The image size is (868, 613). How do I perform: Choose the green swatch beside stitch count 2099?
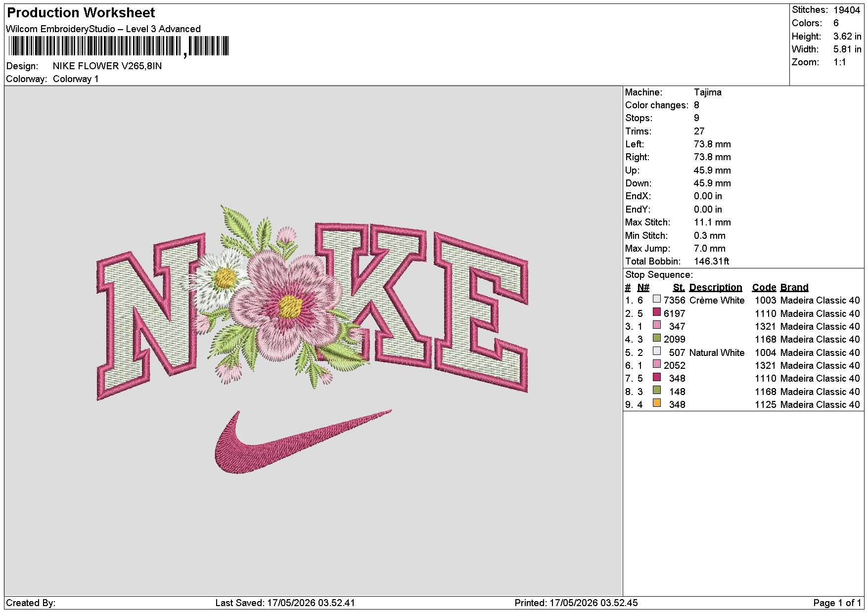[x=657, y=338]
